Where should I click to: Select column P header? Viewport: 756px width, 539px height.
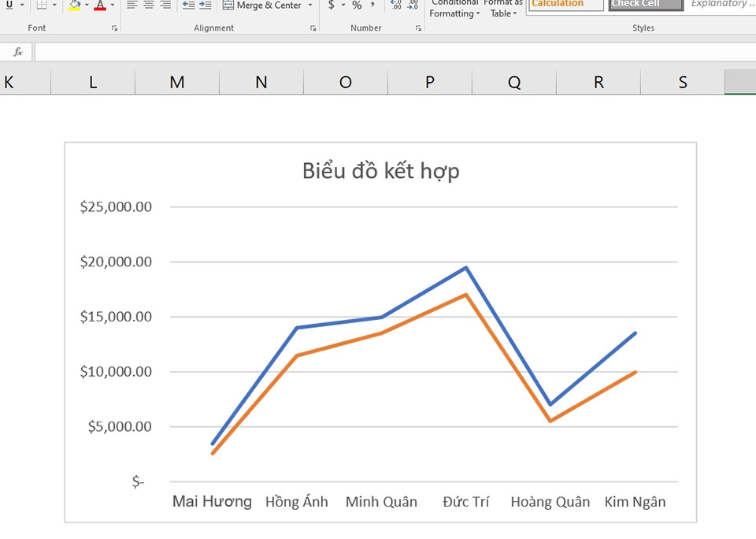pos(430,82)
